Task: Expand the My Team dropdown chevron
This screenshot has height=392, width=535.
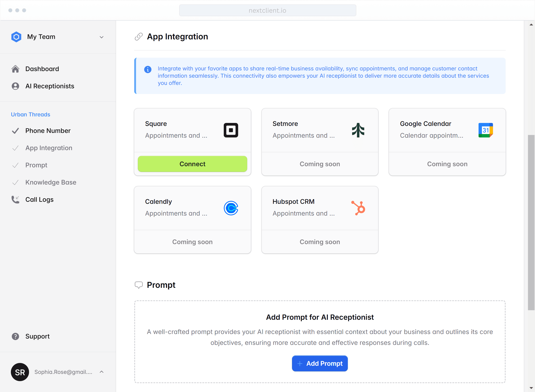Action: pos(101,37)
